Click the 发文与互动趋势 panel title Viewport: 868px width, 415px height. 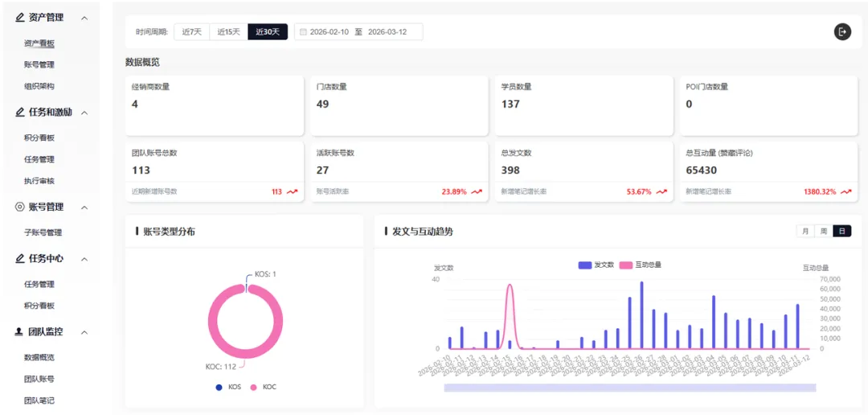point(423,232)
